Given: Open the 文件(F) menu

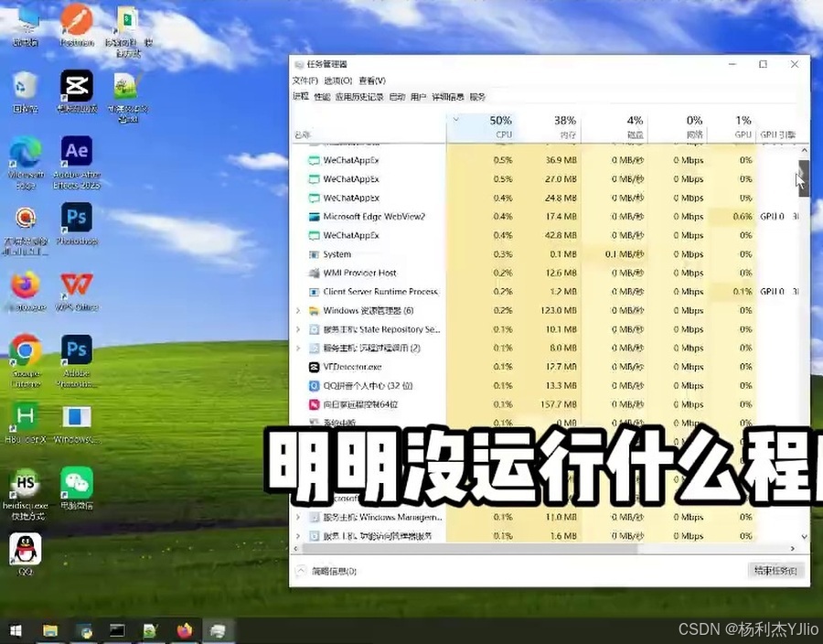Looking at the screenshot, I should (305, 80).
